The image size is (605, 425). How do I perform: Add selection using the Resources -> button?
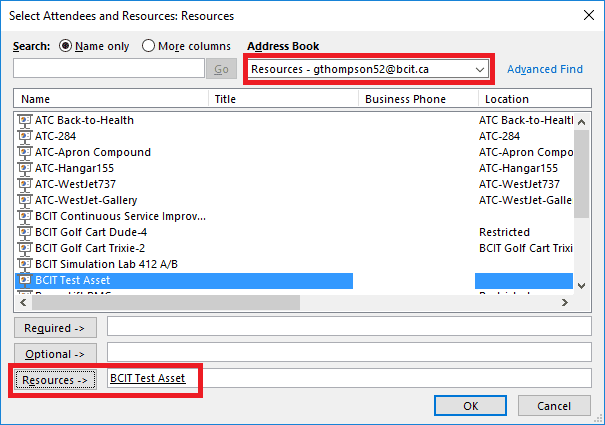(x=55, y=380)
